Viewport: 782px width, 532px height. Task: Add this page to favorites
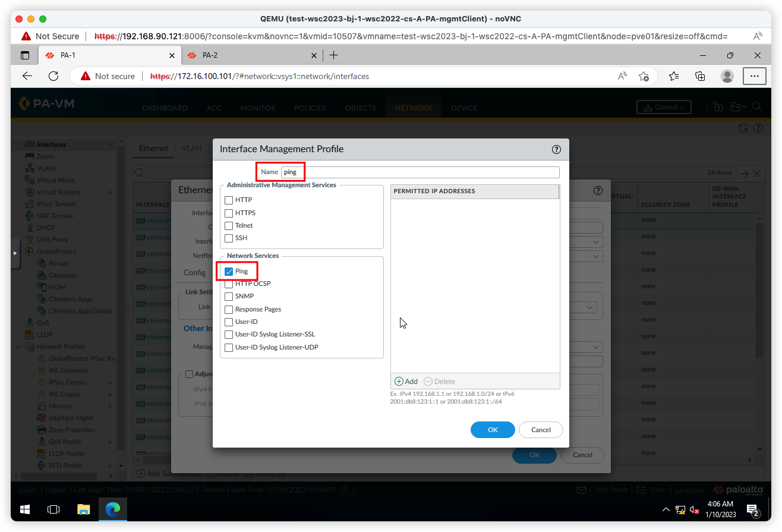pyautogui.click(x=644, y=76)
